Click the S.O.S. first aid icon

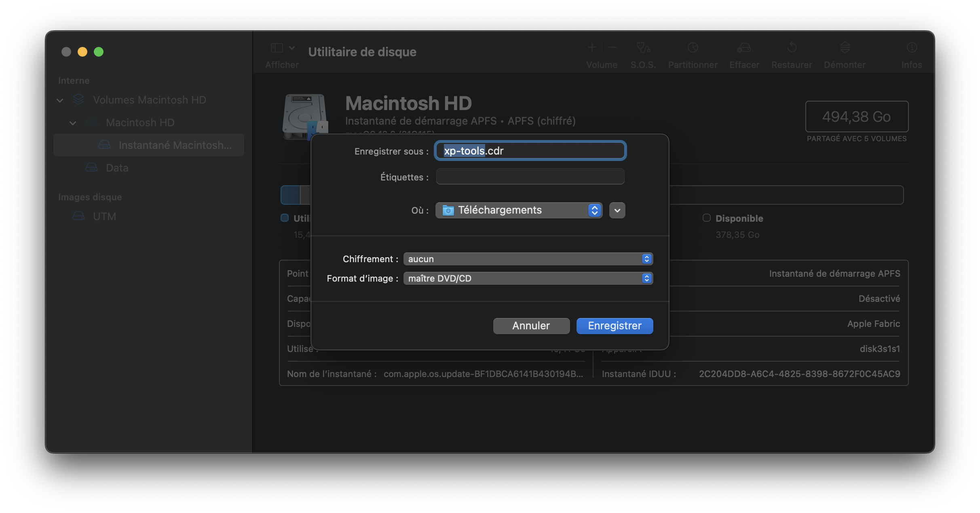(x=643, y=48)
